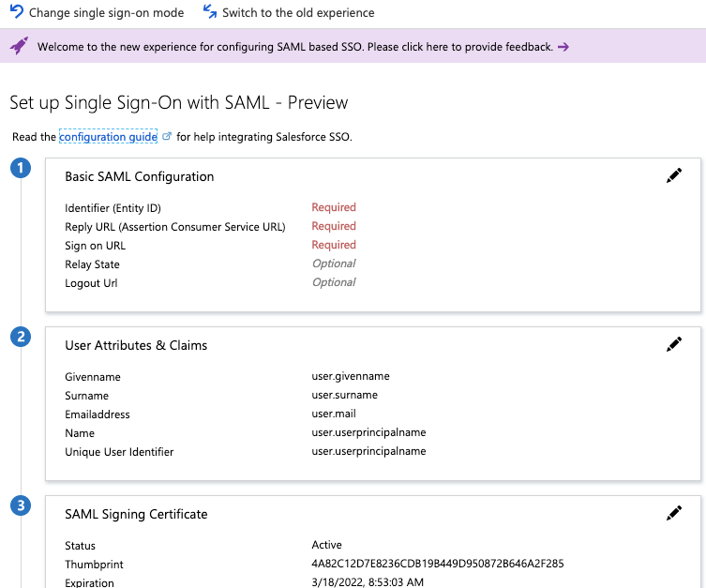Click the Thumbprint label
Viewport: 706px width, 588px height.
[94, 565]
